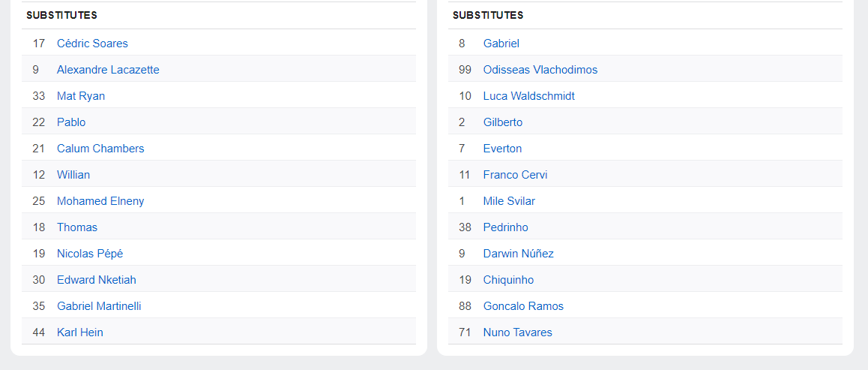The width and height of the screenshot is (868, 370).
Task: Open Everton player link
Action: tap(502, 149)
